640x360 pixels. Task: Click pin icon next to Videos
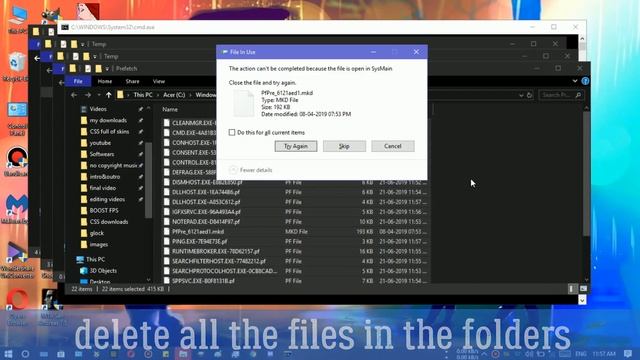(141, 109)
